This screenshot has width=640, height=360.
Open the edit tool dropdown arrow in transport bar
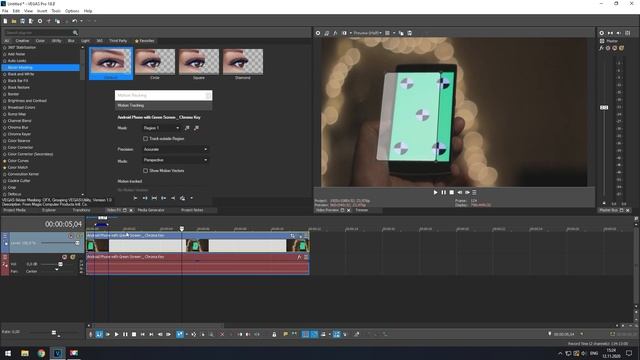[187, 334]
